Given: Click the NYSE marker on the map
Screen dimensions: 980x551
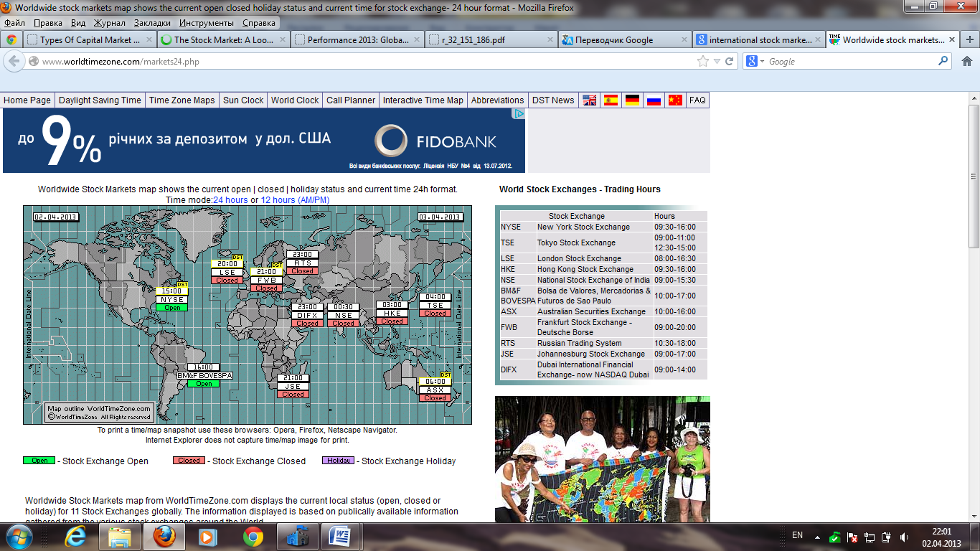Looking at the screenshot, I should (x=172, y=299).
